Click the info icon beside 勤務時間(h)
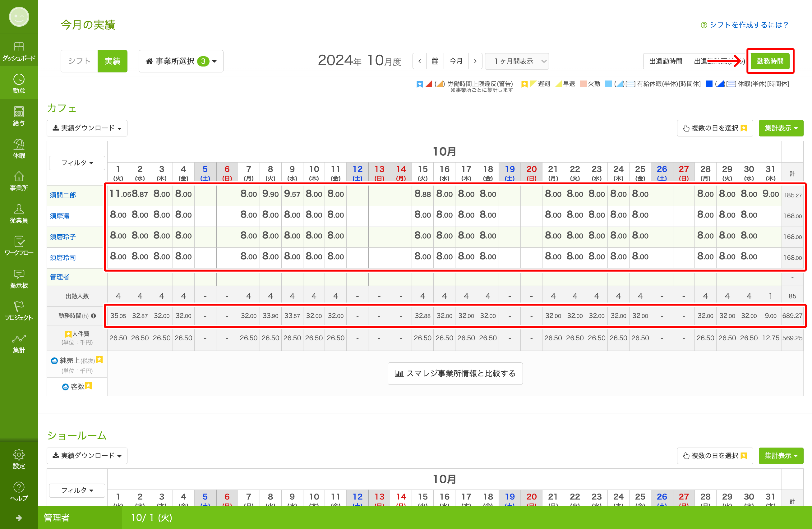Screen dimensions: 812x529 93,315
